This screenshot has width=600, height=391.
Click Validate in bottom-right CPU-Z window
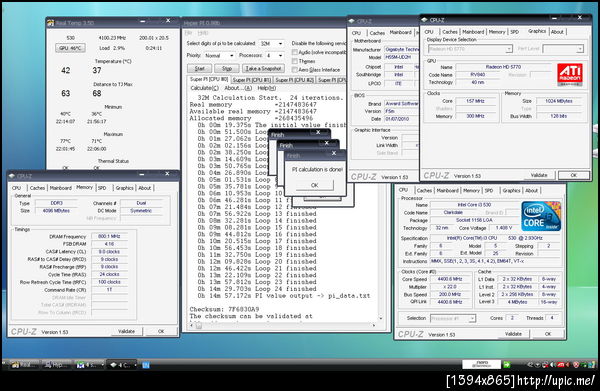[513, 334]
